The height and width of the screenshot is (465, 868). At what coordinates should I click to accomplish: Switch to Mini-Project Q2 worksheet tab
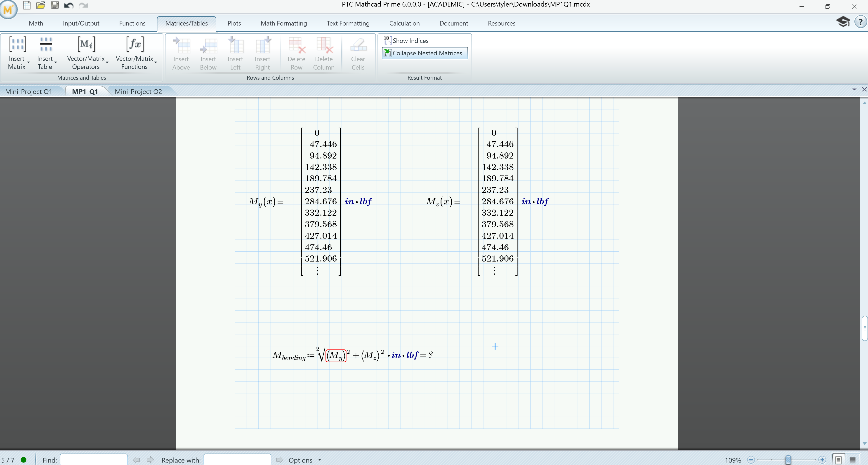[x=138, y=92]
